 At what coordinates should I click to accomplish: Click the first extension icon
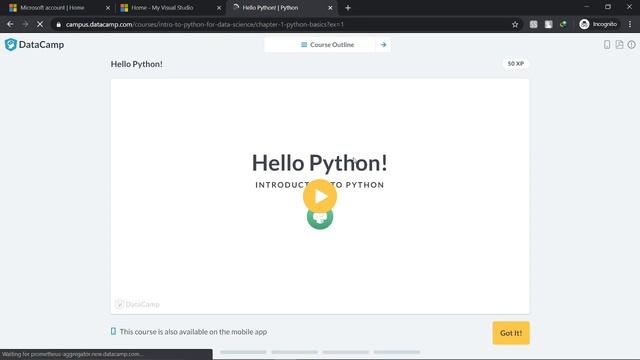(533, 24)
